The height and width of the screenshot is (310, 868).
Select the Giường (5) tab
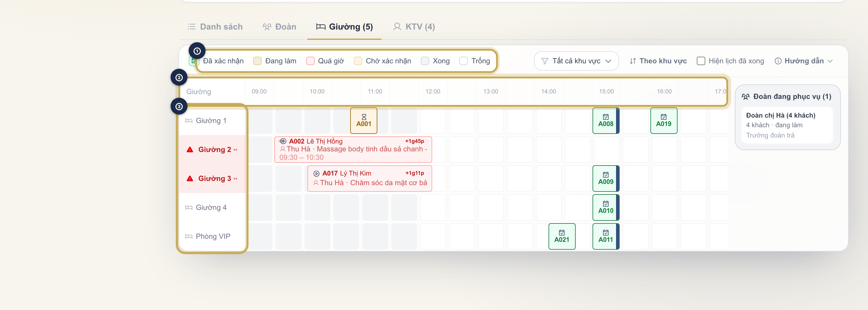(344, 27)
